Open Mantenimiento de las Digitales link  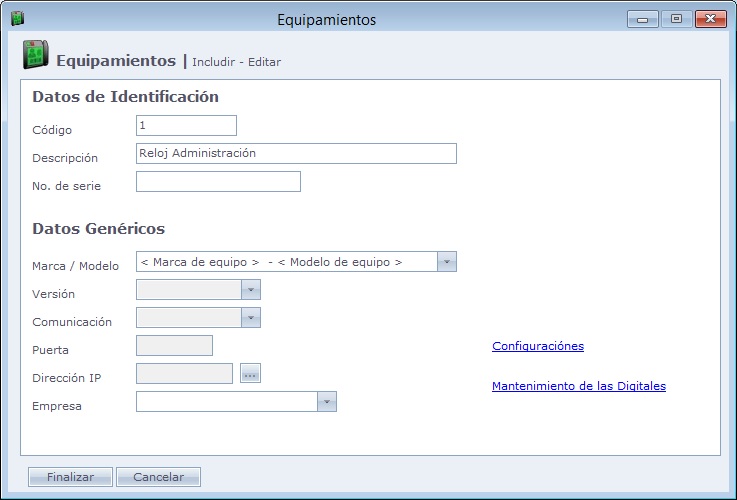(579, 386)
